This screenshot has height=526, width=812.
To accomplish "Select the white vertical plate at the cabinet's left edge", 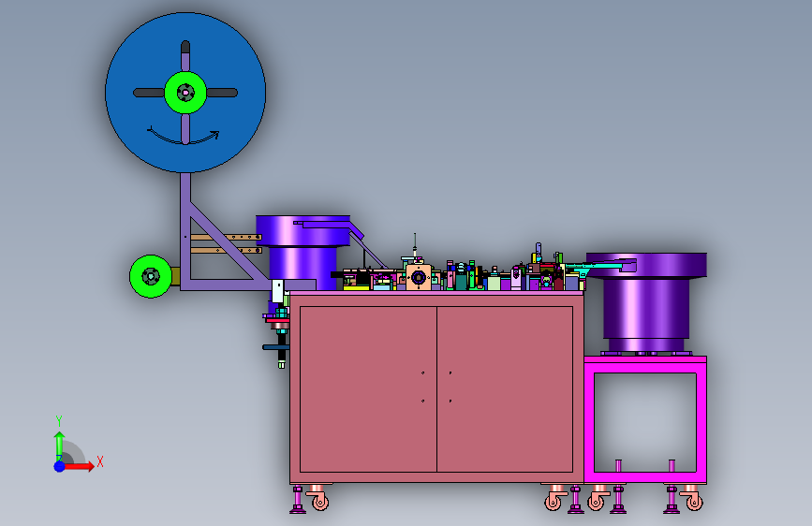I will point(277,291).
